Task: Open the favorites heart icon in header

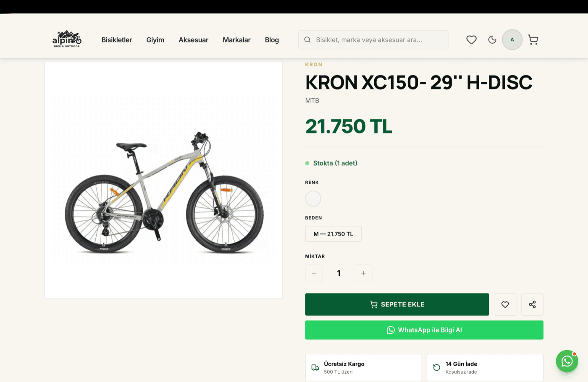Action: [471, 40]
